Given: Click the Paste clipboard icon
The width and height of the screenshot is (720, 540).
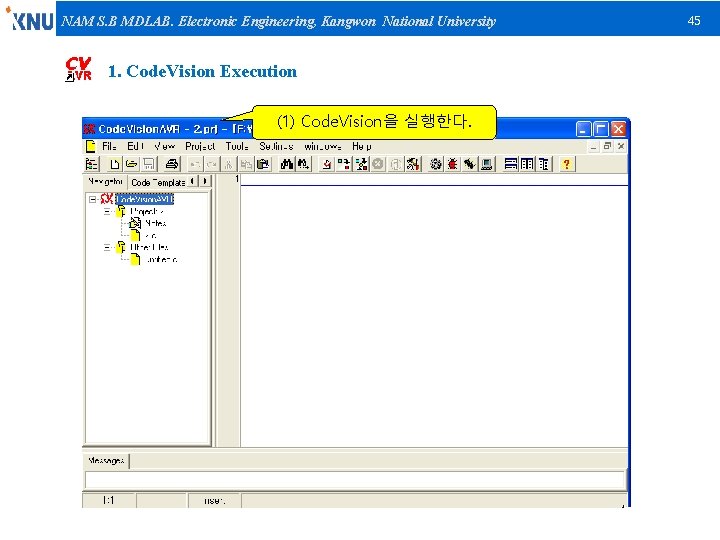Looking at the screenshot, I should 263,164.
